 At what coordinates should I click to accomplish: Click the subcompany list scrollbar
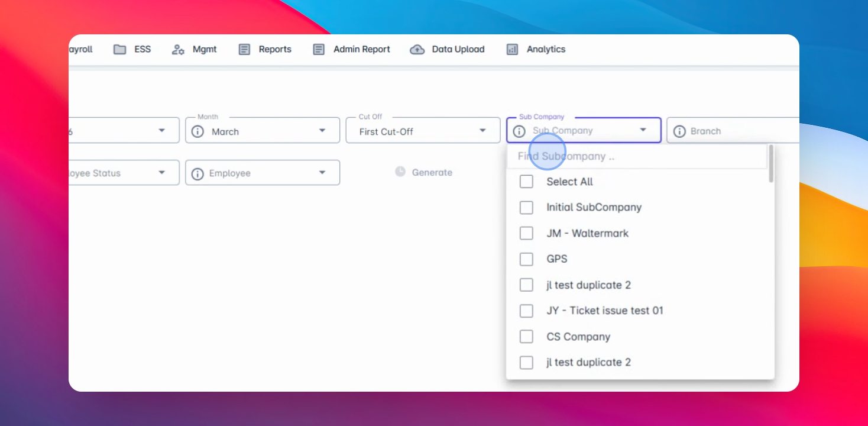pyautogui.click(x=771, y=164)
